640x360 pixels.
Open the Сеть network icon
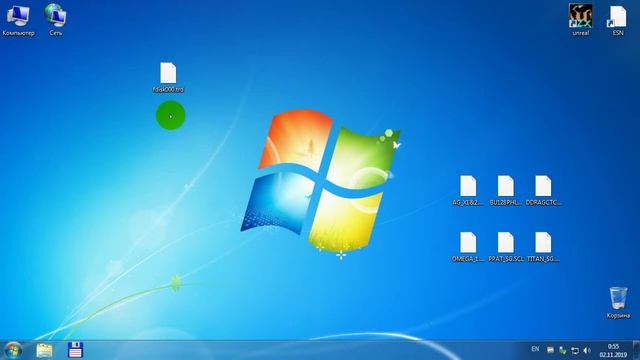point(56,20)
